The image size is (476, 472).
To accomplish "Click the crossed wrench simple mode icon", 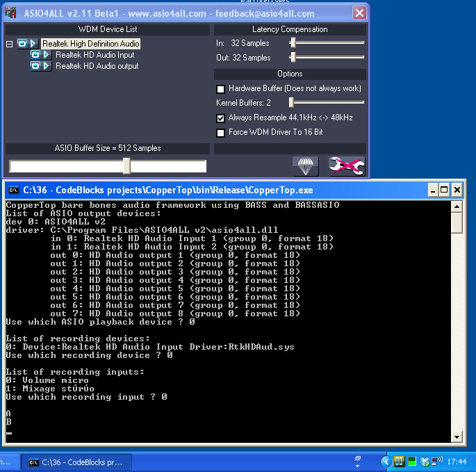I will pyautogui.click(x=347, y=166).
